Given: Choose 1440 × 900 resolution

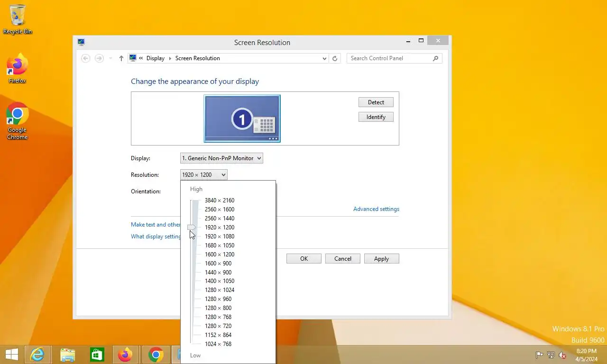Looking at the screenshot, I should (x=218, y=273).
